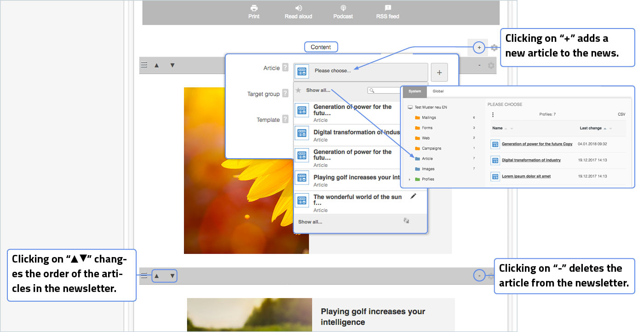Click the Read aloud speaker icon

[x=298, y=8]
